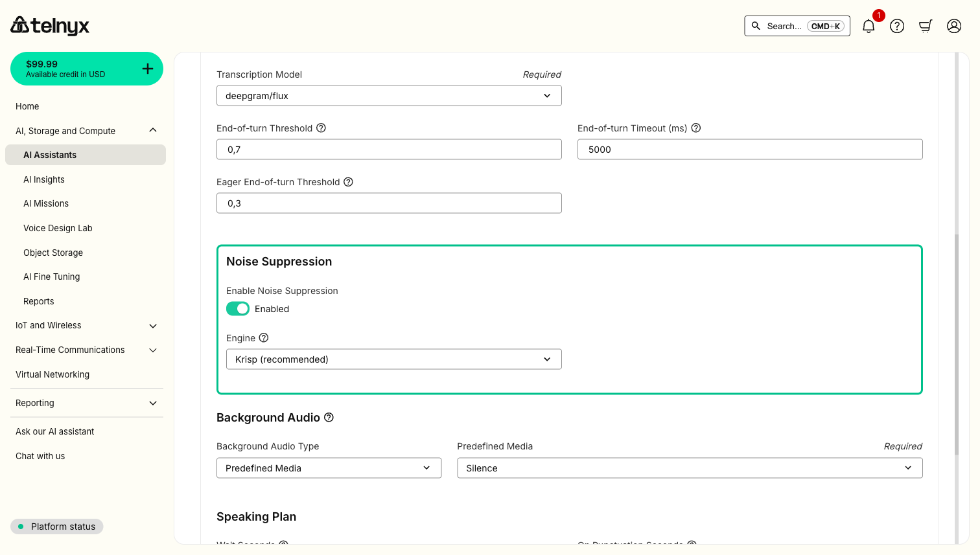Open the Platform status button
Screen dimensions: 980x555
click(x=57, y=527)
